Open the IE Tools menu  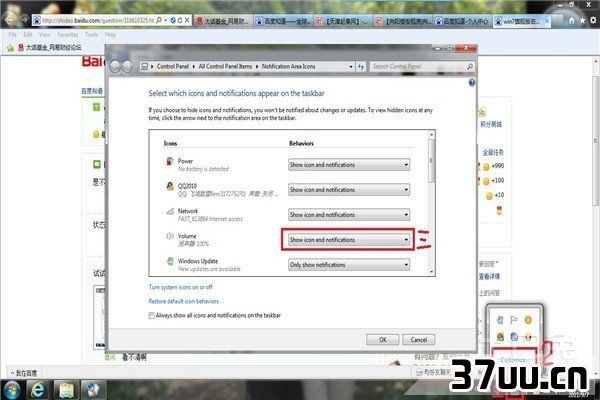tap(91, 34)
